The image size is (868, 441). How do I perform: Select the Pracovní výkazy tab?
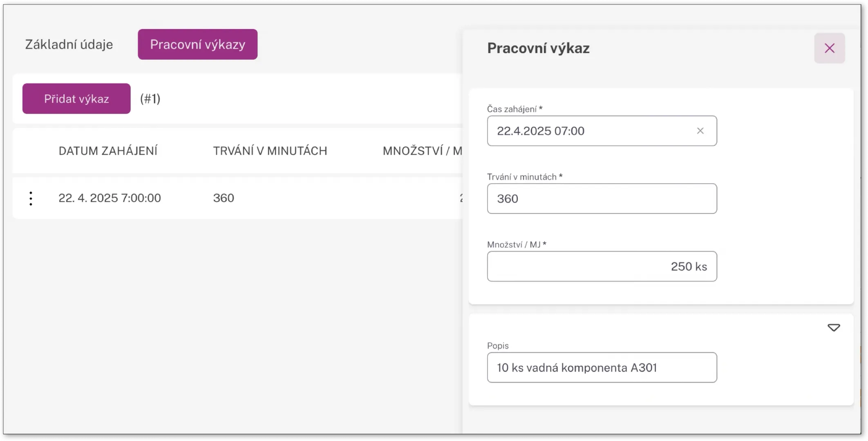(x=197, y=45)
